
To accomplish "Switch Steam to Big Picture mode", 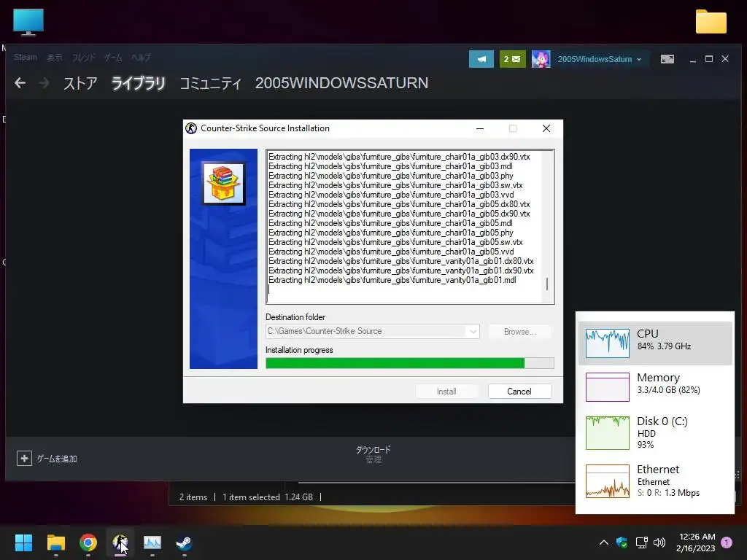I will 667,59.
